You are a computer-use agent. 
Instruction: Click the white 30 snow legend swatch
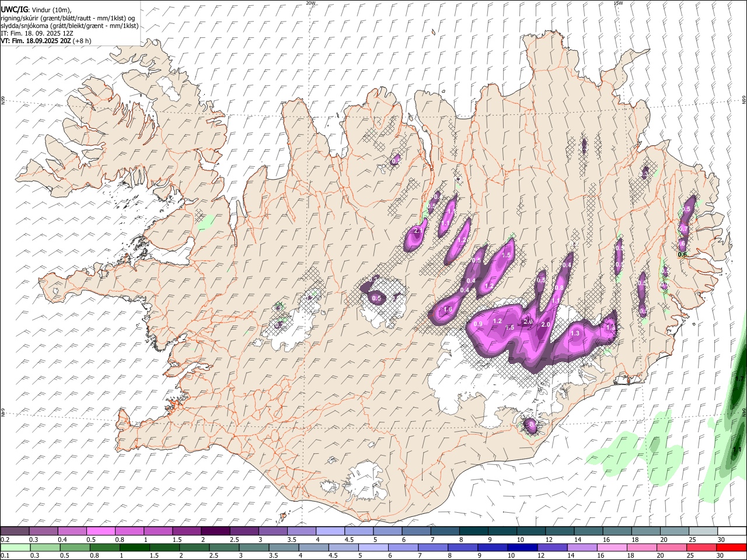[732, 531]
